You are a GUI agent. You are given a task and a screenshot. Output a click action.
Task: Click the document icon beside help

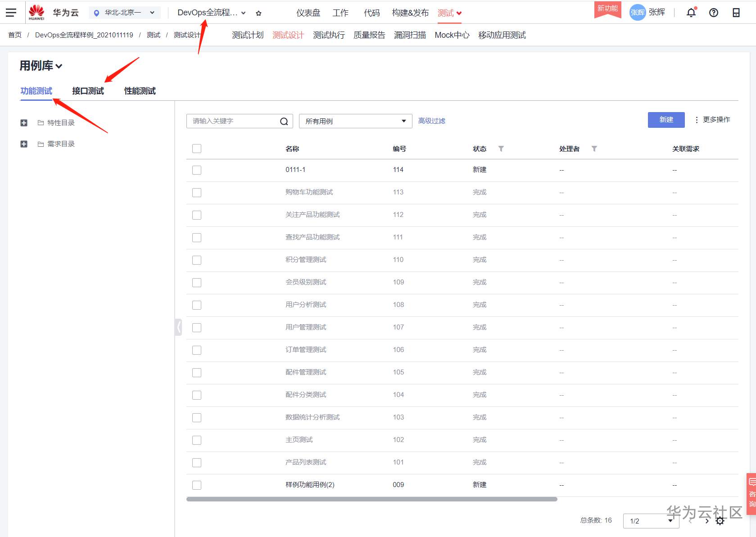[x=736, y=13]
